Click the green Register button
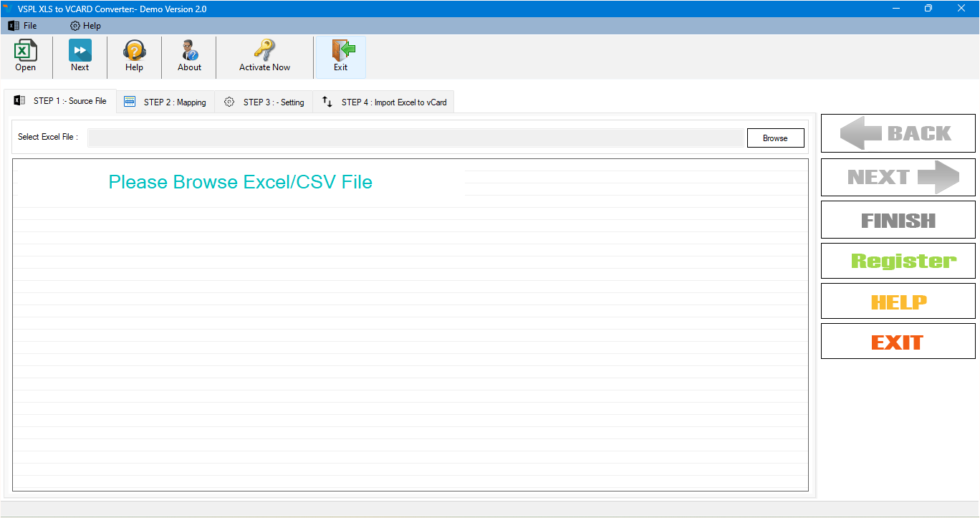 898,261
